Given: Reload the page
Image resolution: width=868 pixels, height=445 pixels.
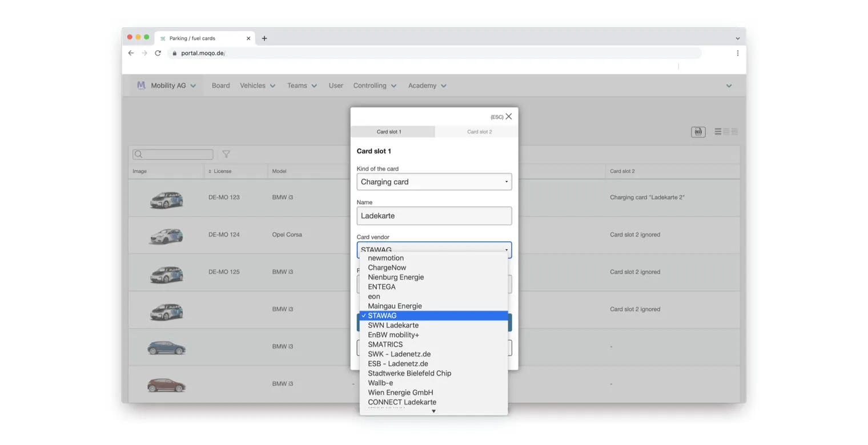Looking at the screenshot, I should tap(158, 53).
